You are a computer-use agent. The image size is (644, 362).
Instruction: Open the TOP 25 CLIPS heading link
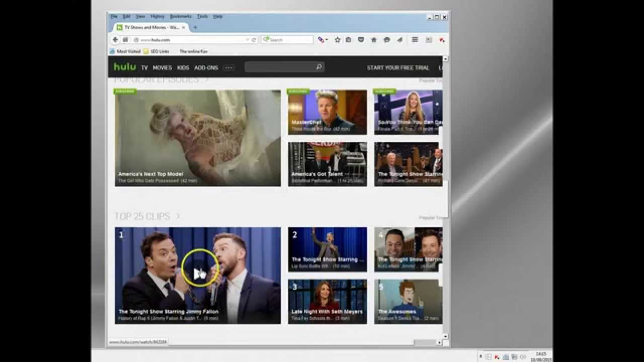point(142,216)
